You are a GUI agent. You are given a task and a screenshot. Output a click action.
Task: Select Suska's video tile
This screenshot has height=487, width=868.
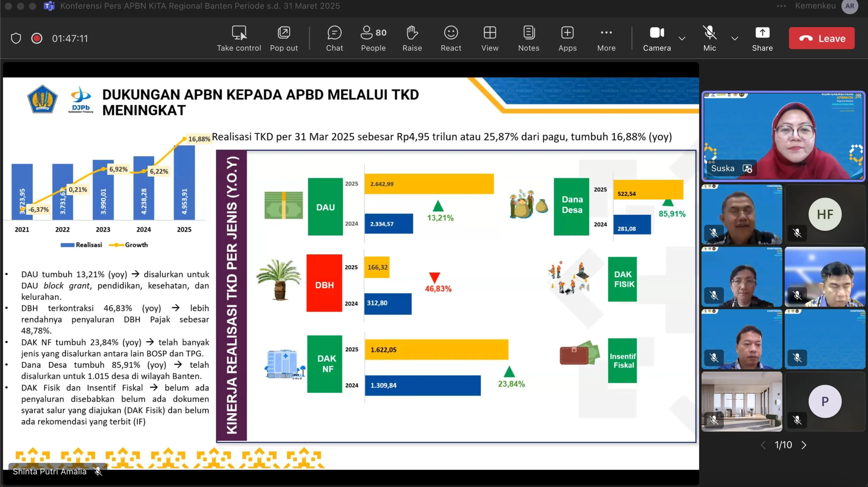coord(783,136)
